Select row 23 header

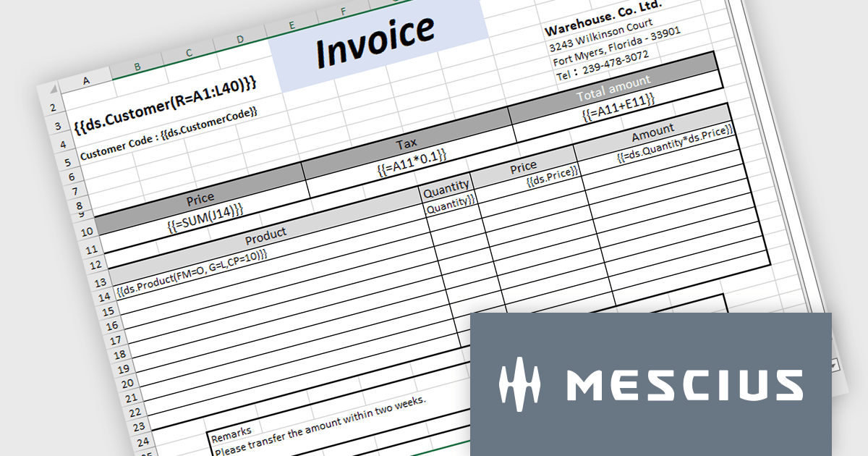click(x=138, y=427)
